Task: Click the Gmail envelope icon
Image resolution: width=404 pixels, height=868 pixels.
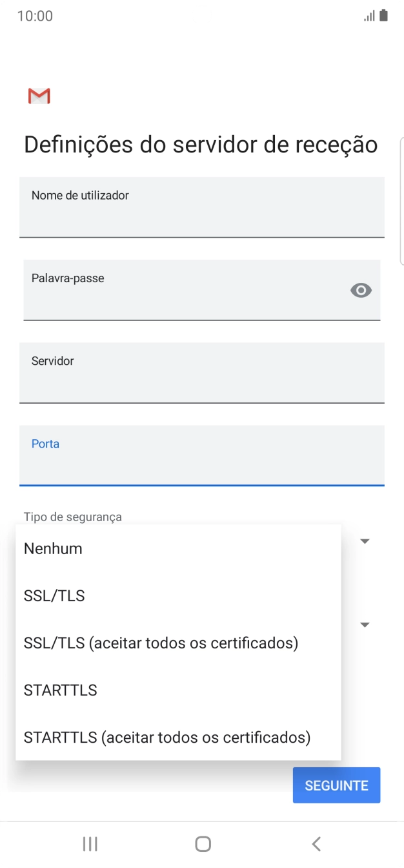Action: coord(38,96)
